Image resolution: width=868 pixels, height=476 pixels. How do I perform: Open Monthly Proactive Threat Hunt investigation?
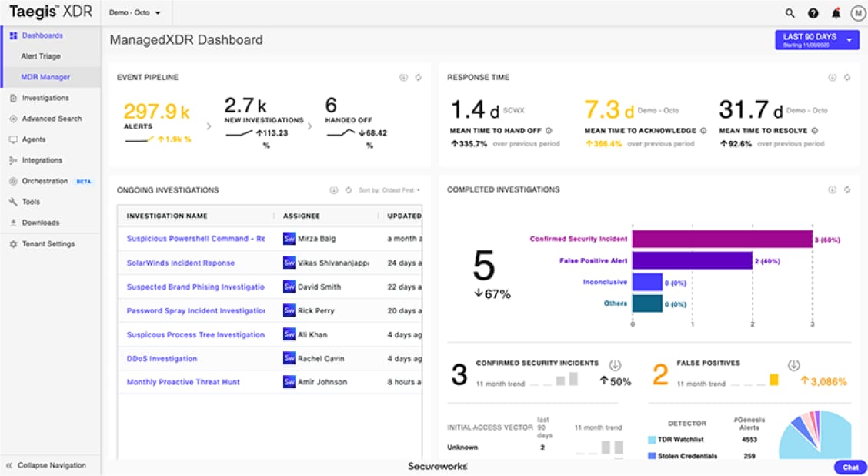click(x=183, y=382)
